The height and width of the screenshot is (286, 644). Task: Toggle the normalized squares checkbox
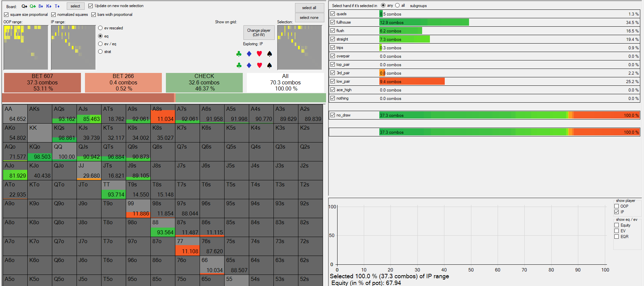pyautogui.click(x=54, y=15)
